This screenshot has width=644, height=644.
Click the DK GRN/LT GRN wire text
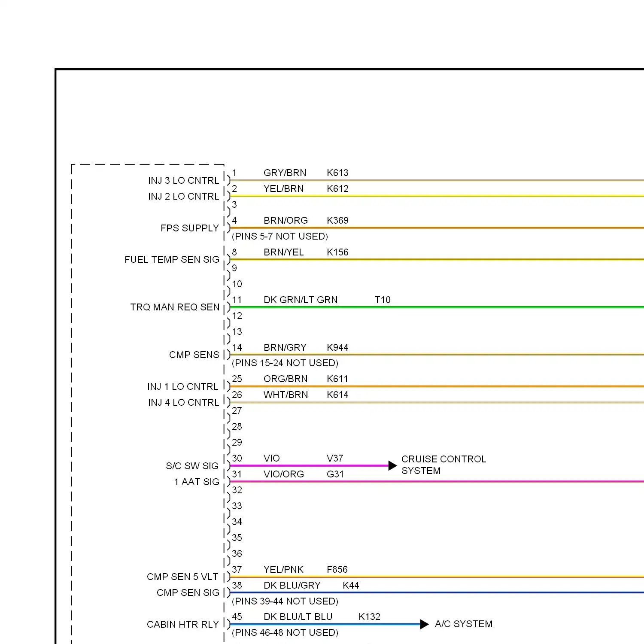[301, 300]
